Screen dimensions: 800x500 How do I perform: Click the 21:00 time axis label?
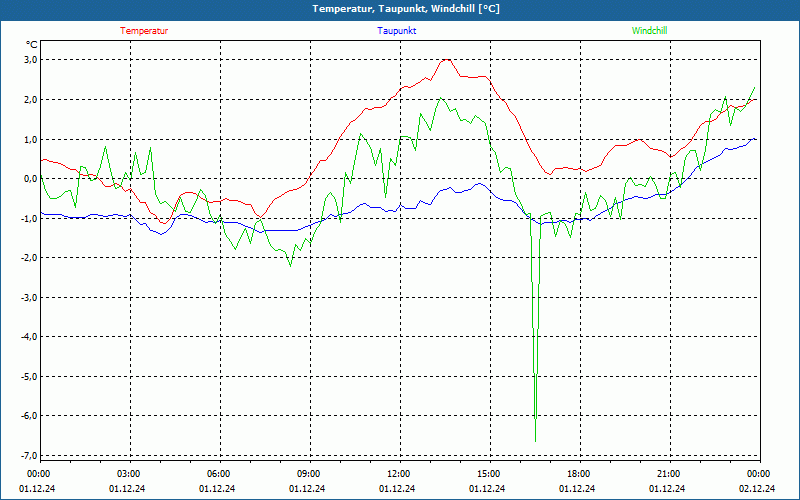click(668, 474)
